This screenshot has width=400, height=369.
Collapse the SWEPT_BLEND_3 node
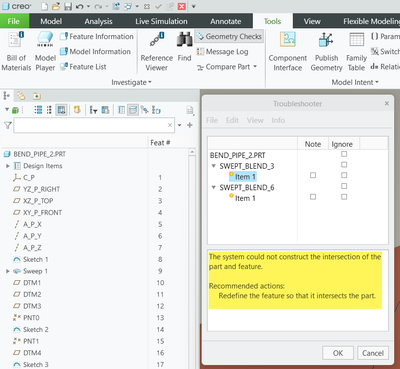point(214,166)
